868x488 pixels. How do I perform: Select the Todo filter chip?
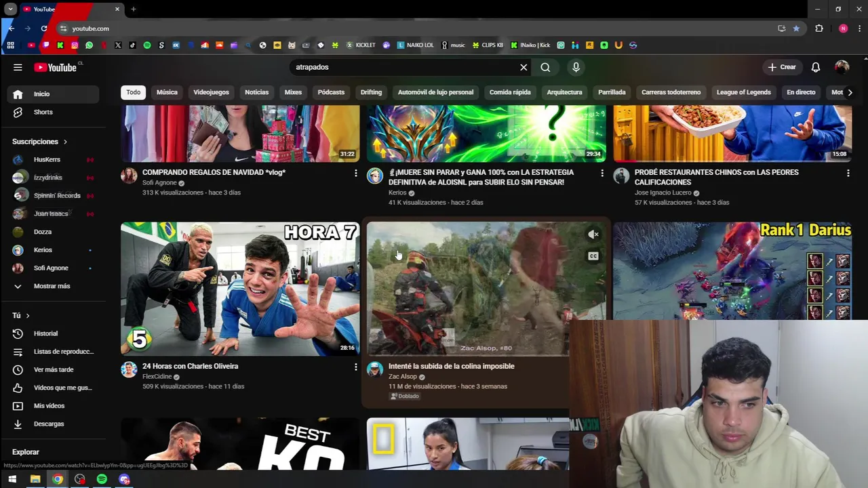point(134,92)
